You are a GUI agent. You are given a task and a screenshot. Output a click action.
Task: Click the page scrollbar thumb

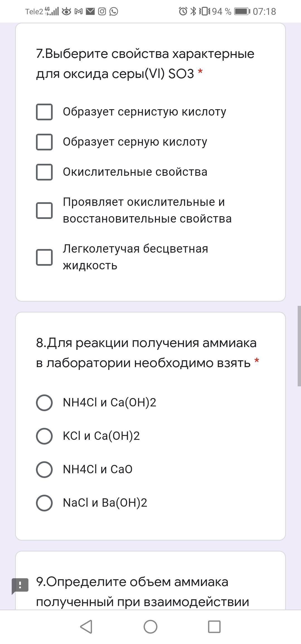tap(299, 346)
